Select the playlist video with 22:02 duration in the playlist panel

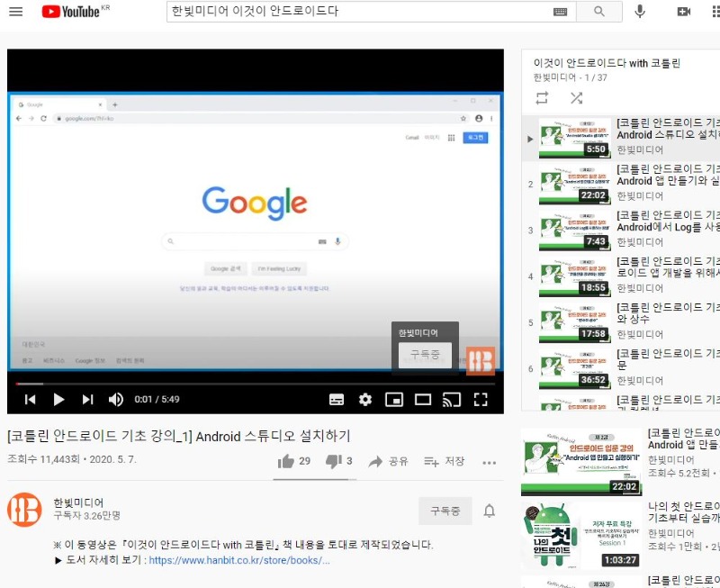click(621, 185)
